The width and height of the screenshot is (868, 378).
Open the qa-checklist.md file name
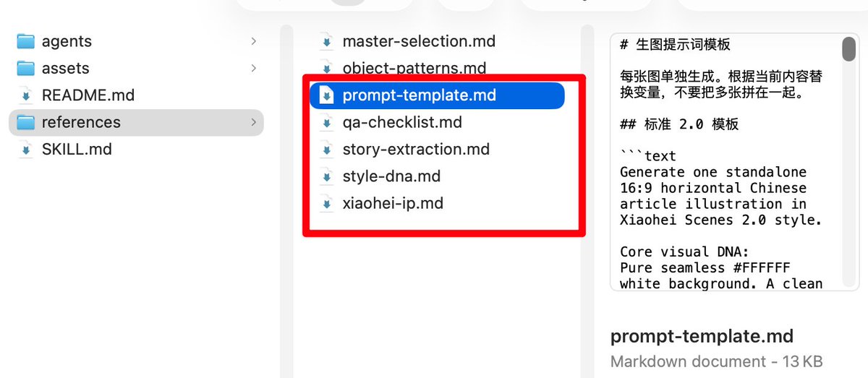point(402,122)
